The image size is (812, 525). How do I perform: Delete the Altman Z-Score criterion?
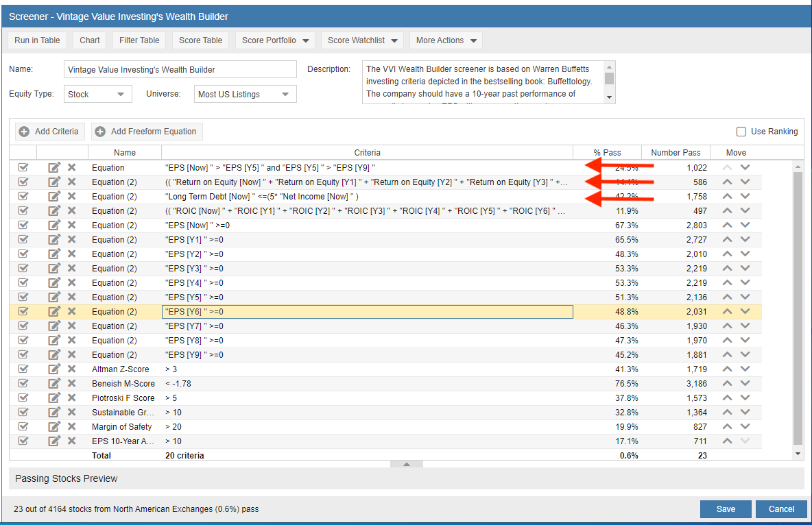point(71,369)
